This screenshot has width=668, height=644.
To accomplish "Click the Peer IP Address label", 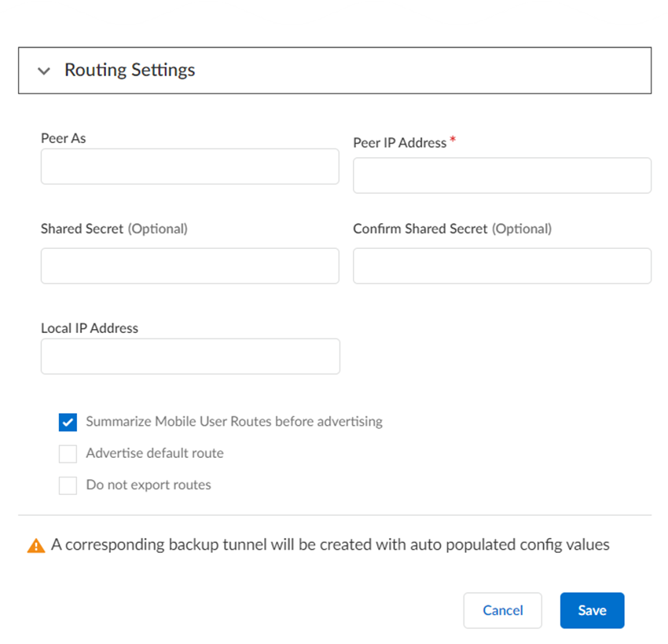I will click(399, 143).
